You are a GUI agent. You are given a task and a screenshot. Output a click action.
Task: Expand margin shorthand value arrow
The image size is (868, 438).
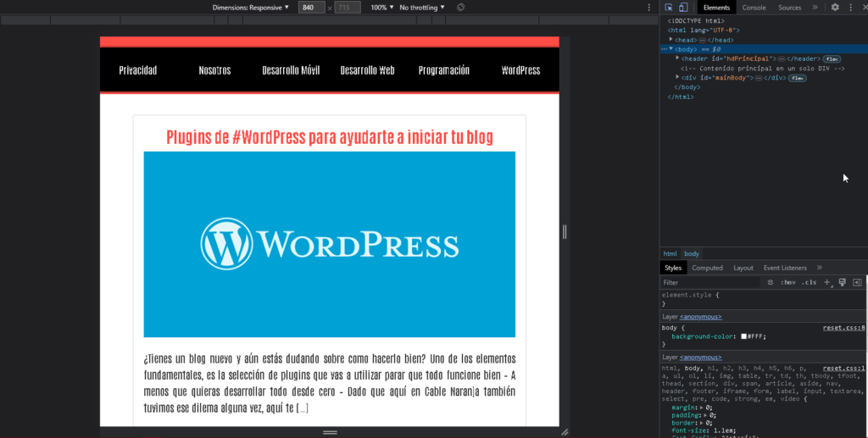tap(702, 408)
